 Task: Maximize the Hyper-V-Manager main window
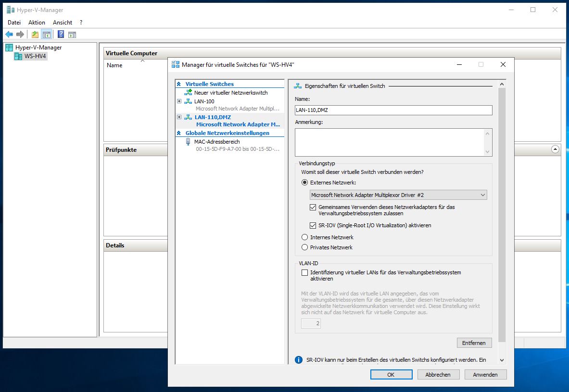[x=533, y=10]
